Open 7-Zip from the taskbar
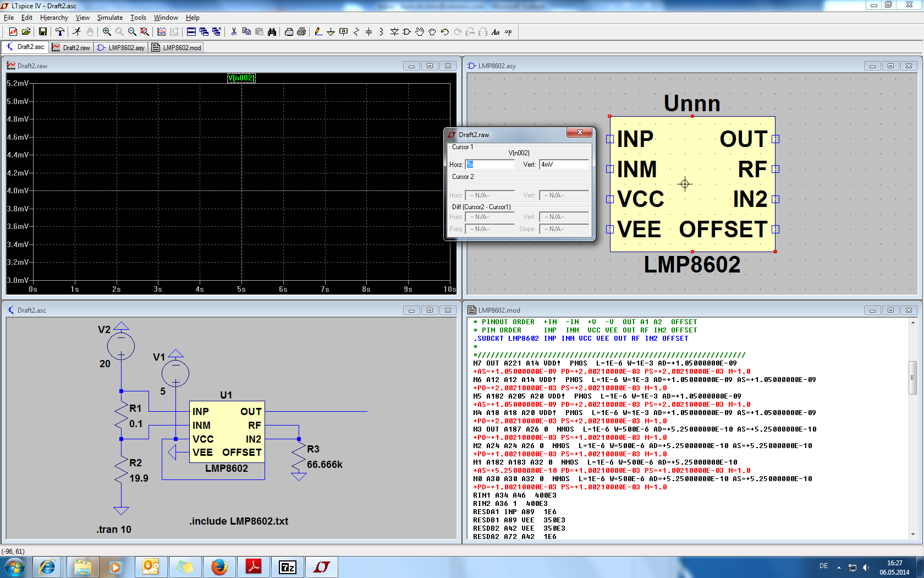 (288, 567)
